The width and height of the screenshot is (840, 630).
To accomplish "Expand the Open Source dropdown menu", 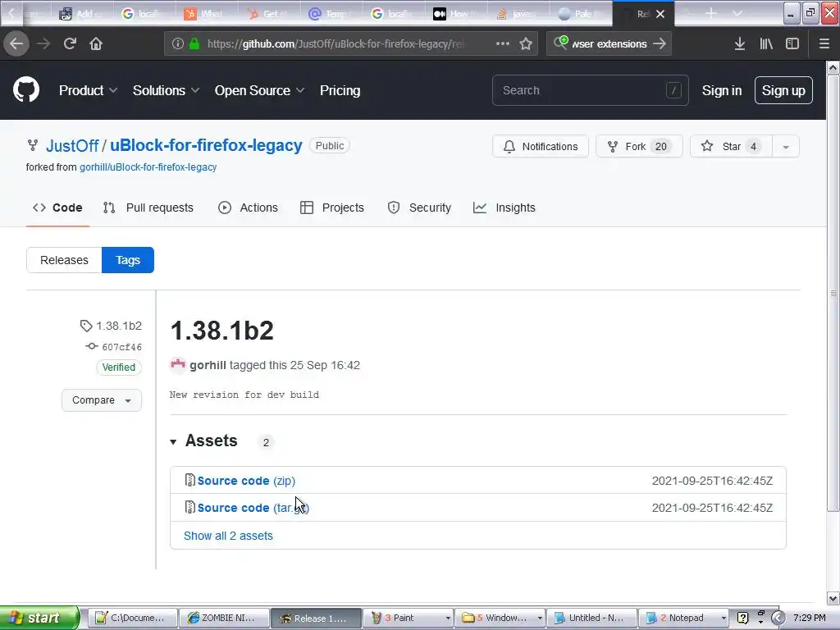I will (x=260, y=90).
